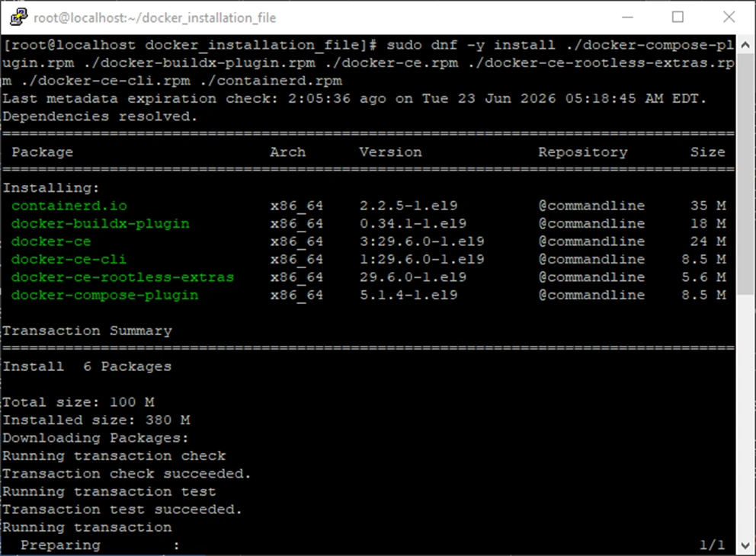Close the terminal window

pyautogui.click(x=729, y=18)
